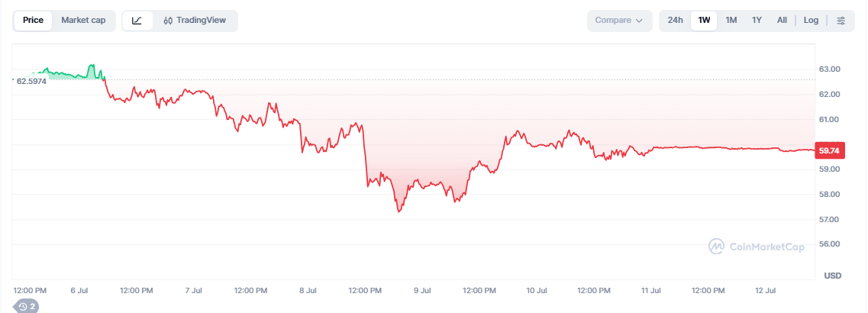Toggle Log scale on the chart

(811, 21)
